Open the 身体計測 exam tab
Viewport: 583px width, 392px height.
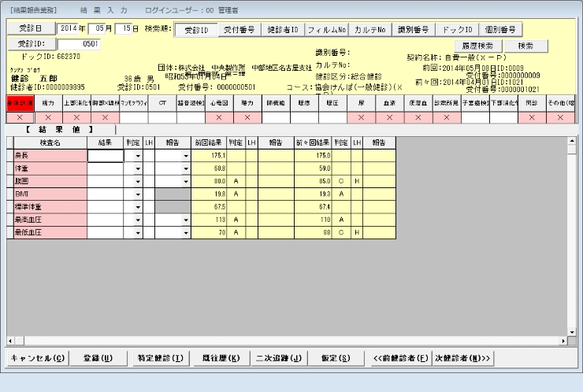(20, 103)
